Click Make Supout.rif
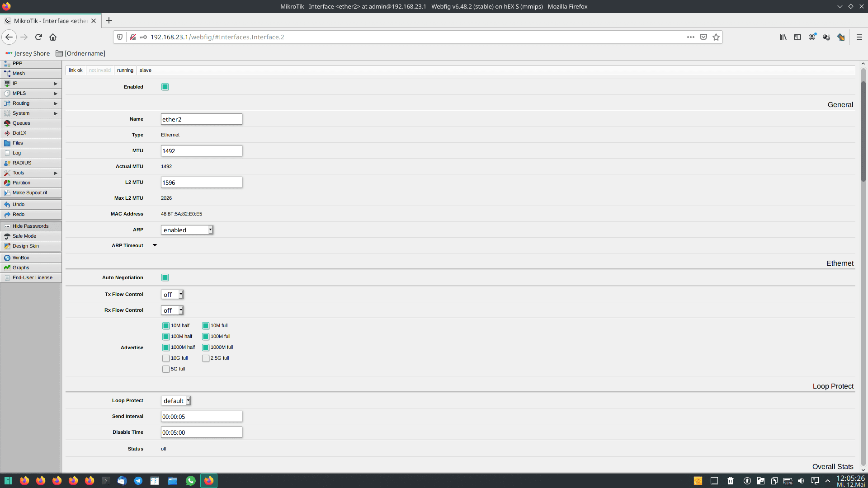 (31, 193)
